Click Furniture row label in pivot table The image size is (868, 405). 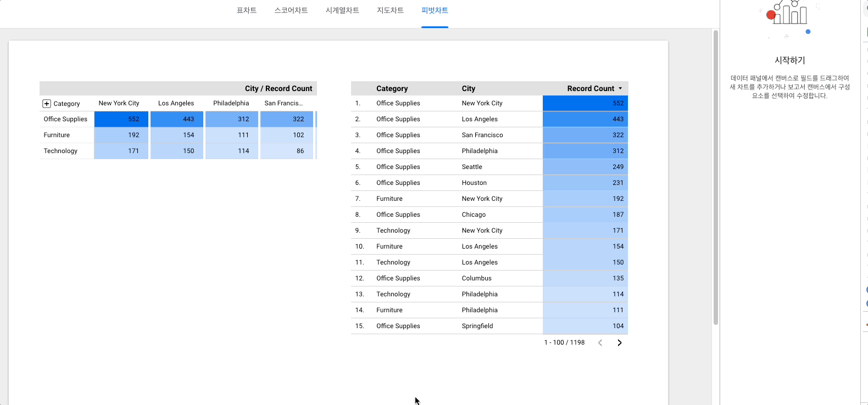click(57, 135)
